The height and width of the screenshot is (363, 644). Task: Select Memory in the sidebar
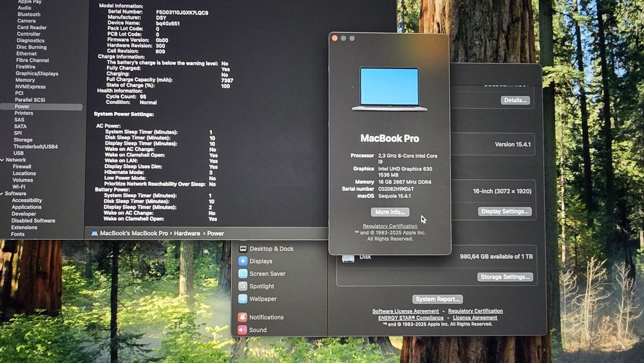25,80
